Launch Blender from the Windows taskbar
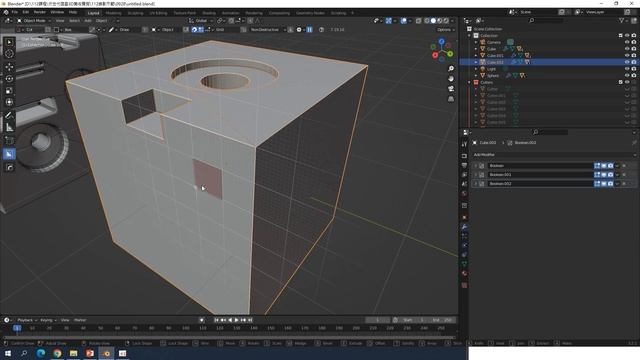The width and height of the screenshot is (640, 360). tap(107, 353)
